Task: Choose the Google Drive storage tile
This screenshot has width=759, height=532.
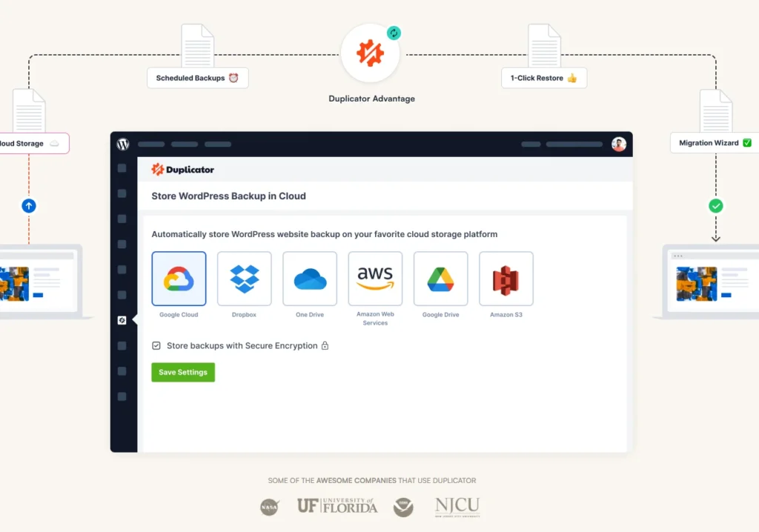Action: [x=440, y=279]
